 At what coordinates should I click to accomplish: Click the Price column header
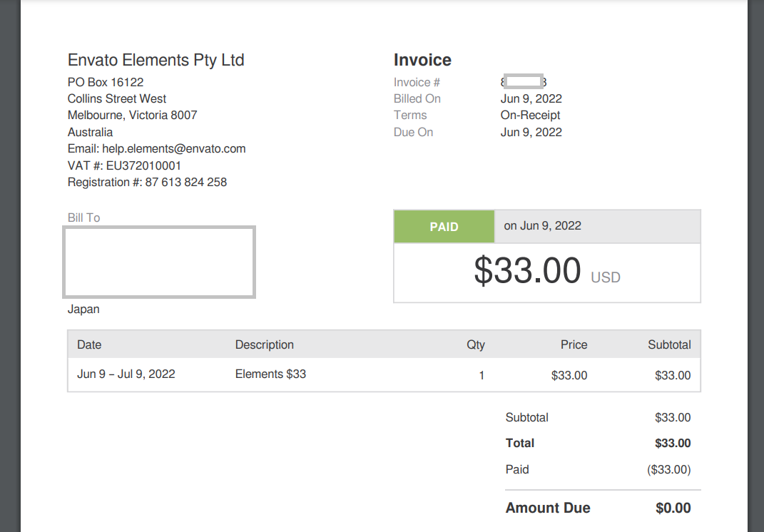coord(574,345)
